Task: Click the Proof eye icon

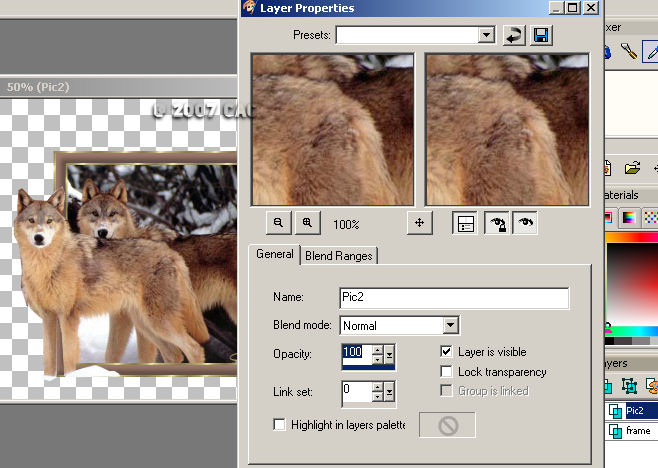Action: (x=524, y=224)
